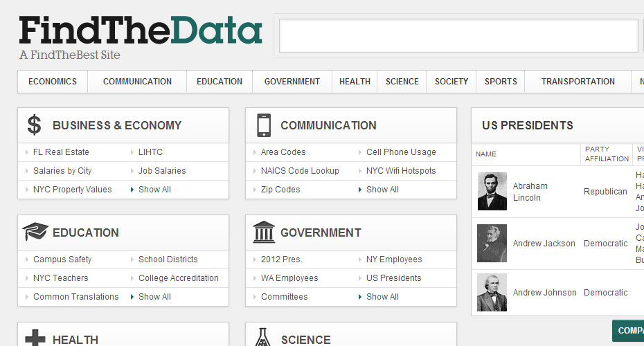Image resolution: width=644 pixels, height=346 pixels.
Task: Expand Show All under Business & Economy
Action: click(154, 190)
